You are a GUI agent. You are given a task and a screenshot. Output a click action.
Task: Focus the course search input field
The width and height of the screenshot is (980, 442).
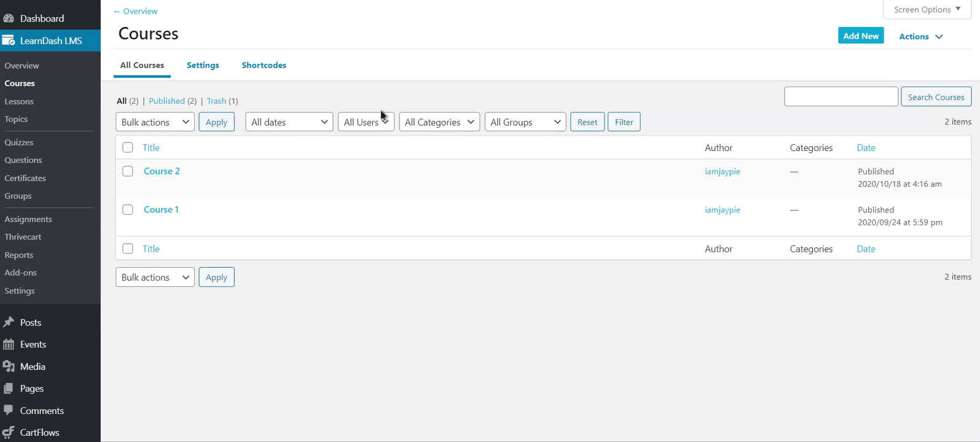point(841,97)
